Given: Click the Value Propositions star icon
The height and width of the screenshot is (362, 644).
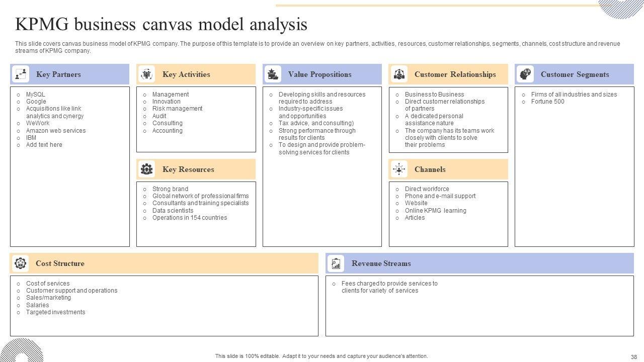Looking at the screenshot, I should [x=273, y=74].
